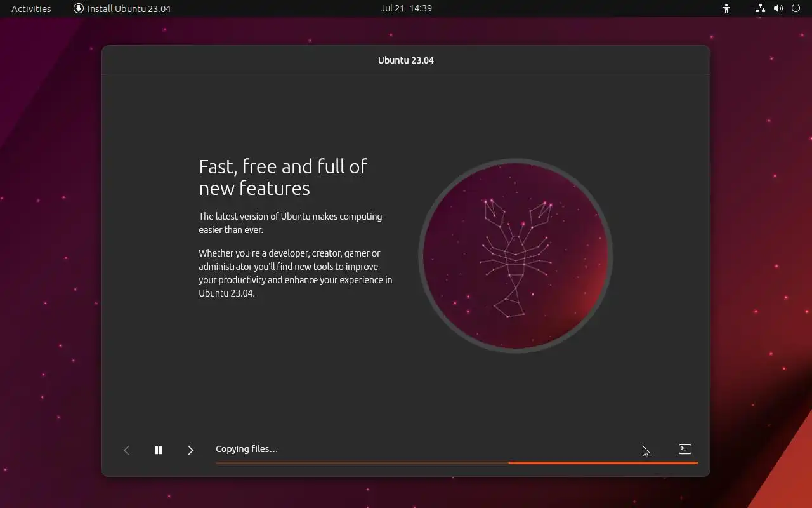Open the installer log terminal icon
Image resolution: width=812 pixels, height=508 pixels.
pyautogui.click(x=685, y=449)
